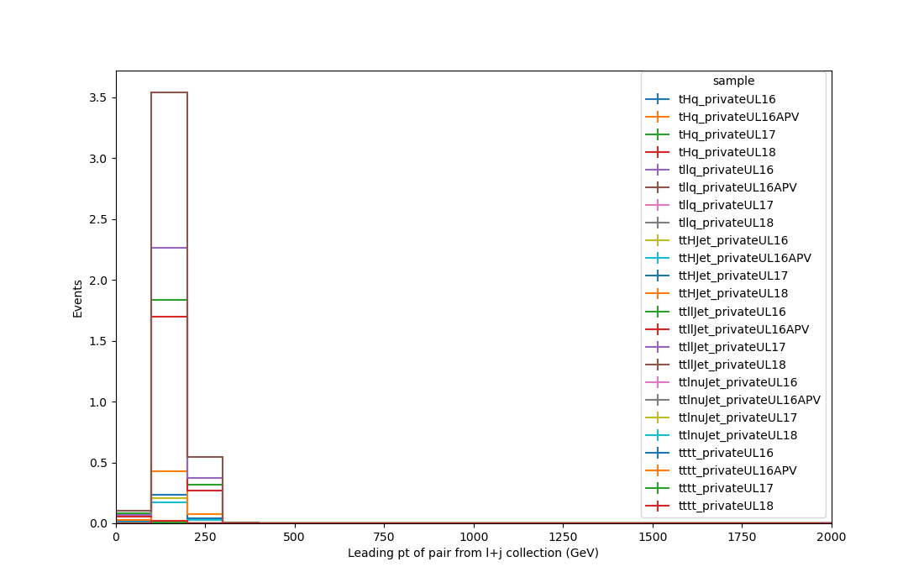This screenshot has height=588, width=924.
Task: Click the blue marker beside tHq_privateUL16
Action: point(658,100)
